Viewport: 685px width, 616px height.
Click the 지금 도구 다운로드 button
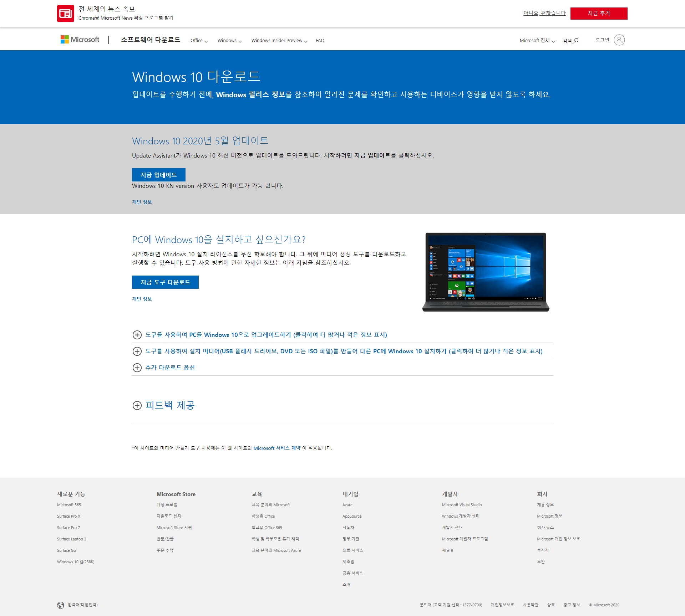point(165,282)
